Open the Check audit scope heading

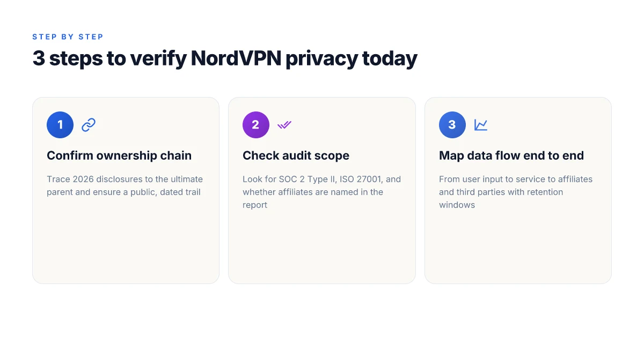pyautogui.click(x=296, y=156)
